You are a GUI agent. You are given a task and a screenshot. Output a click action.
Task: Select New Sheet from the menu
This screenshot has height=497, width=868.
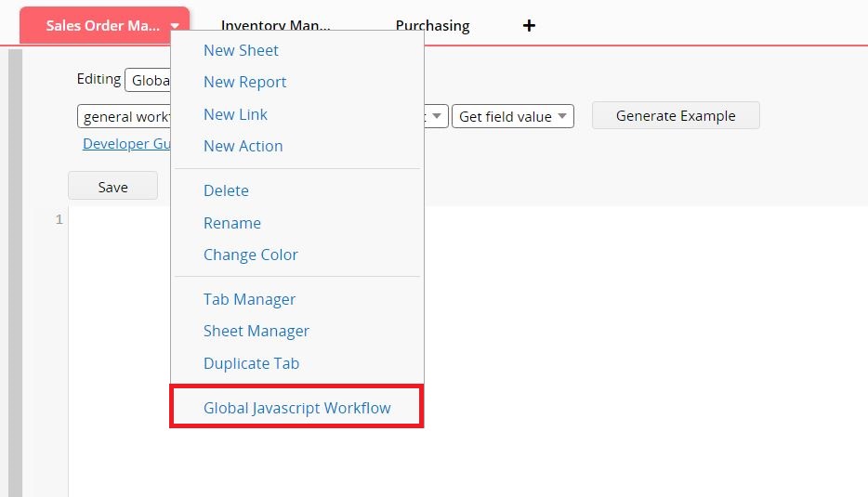click(x=241, y=50)
